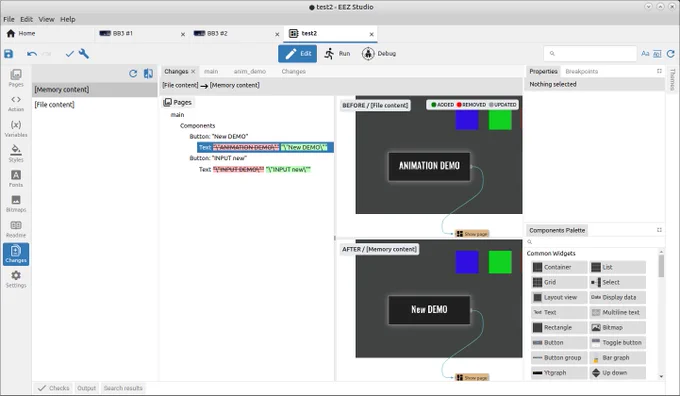
Task: Build project with the wrench icon
Action: pos(84,54)
